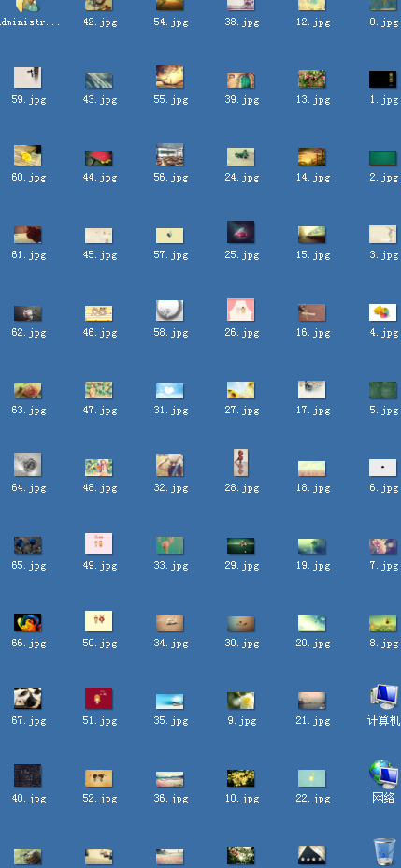401x868 pixels.
Task: Click the 56.jpg classroom image icon
Action: [170, 155]
